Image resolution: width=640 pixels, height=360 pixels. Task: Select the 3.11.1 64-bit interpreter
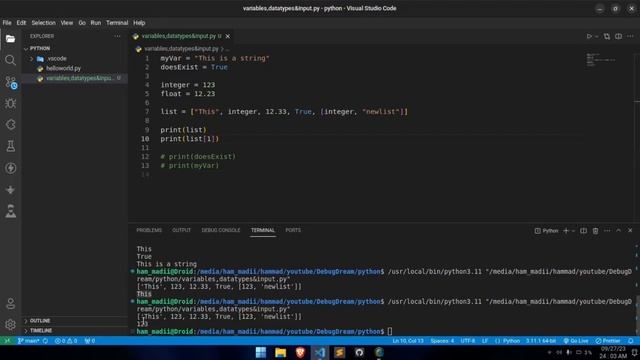coord(541,341)
